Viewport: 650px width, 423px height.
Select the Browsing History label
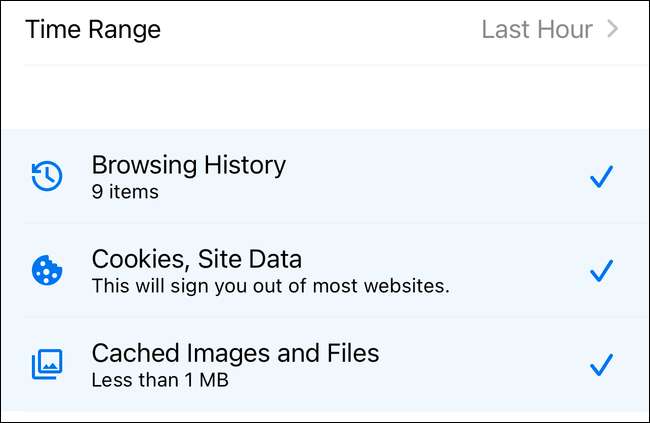(x=188, y=165)
